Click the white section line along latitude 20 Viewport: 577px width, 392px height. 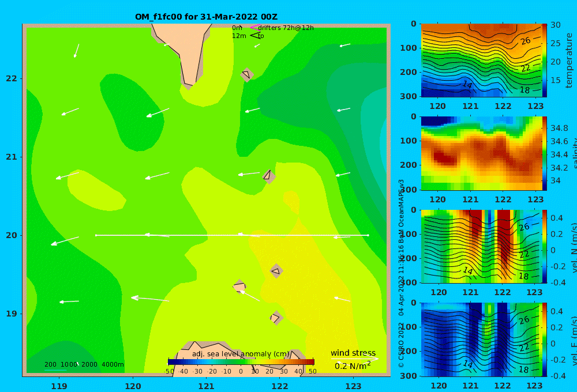[x=232, y=235]
